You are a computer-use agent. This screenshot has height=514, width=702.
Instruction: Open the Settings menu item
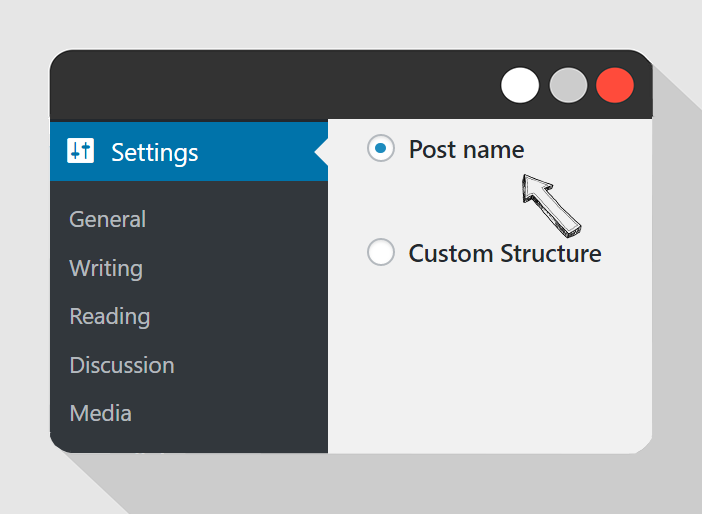click(188, 151)
